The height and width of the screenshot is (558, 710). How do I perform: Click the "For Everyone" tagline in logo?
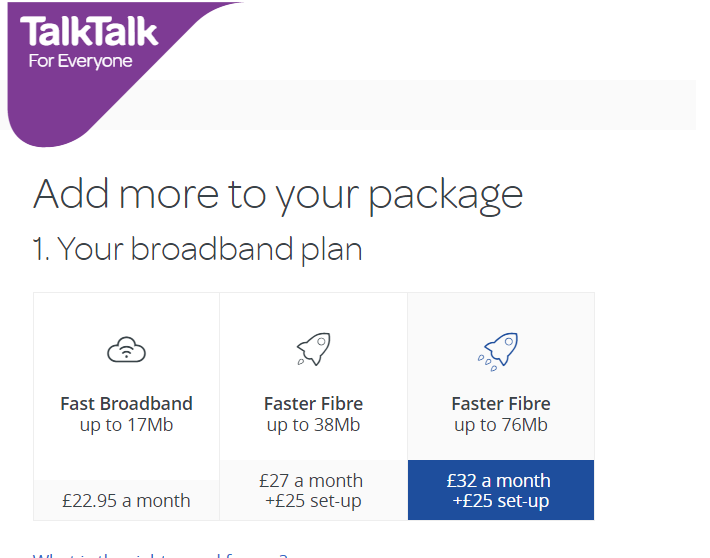81,61
